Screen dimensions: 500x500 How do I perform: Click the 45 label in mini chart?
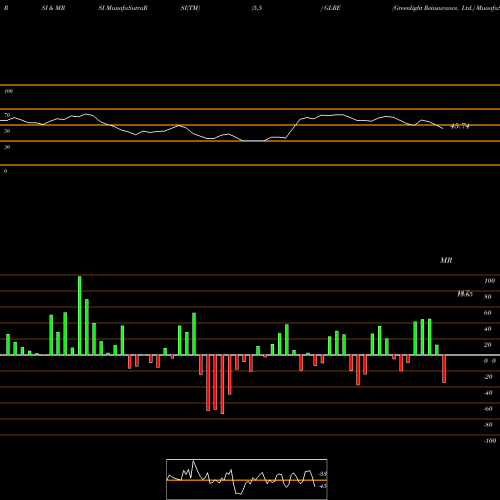point(323,486)
